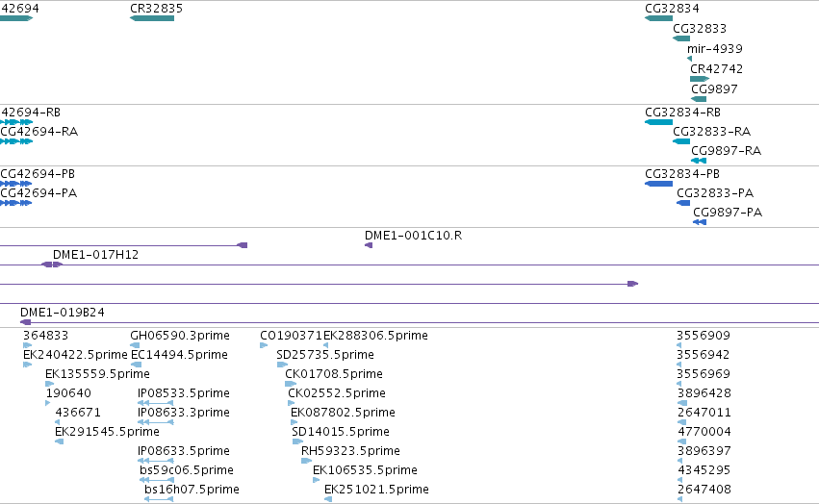Select the EC14494.5prime EST label
The height and width of the screenshot is (504, 819).
coord(179,355)
